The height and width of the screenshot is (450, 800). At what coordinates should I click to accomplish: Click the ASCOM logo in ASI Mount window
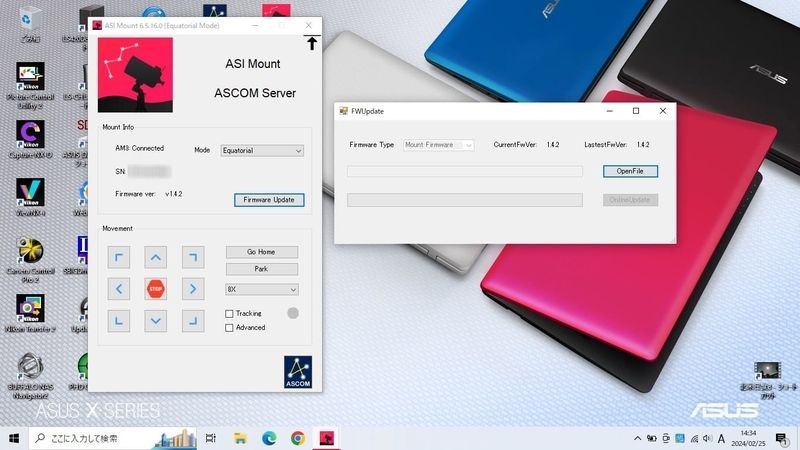(298, 372)
